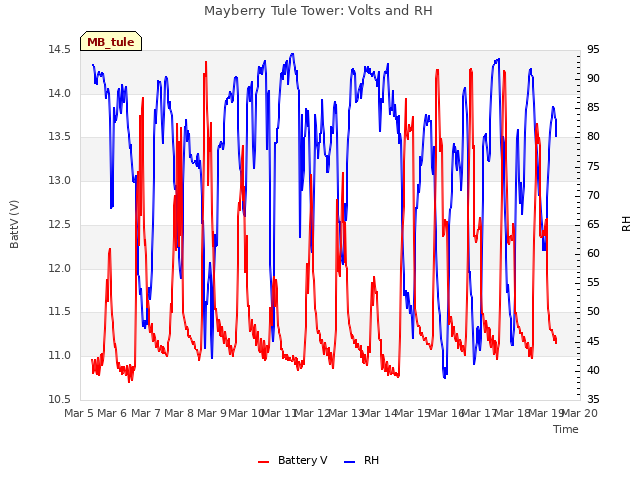Click the RH right axis title
The image size is (640, 480).
point(626,224)
